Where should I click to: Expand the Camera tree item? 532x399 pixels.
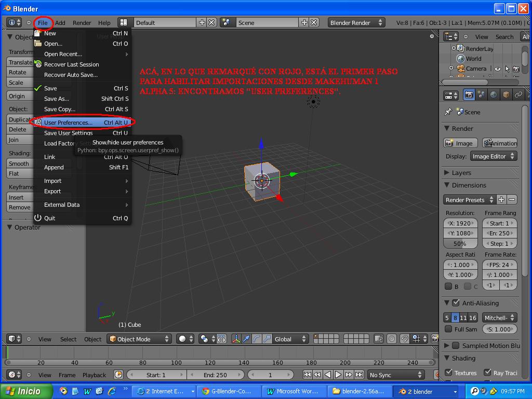pos(451,68)
